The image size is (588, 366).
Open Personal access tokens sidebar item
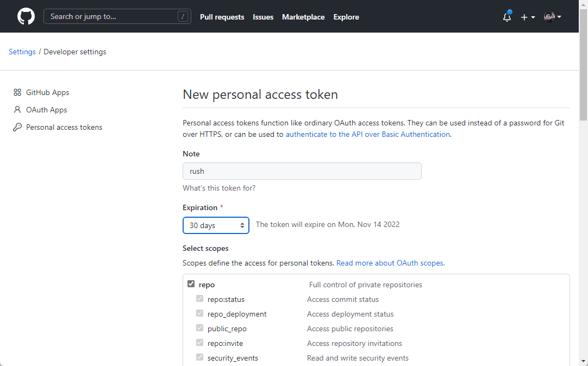[64, 127]
